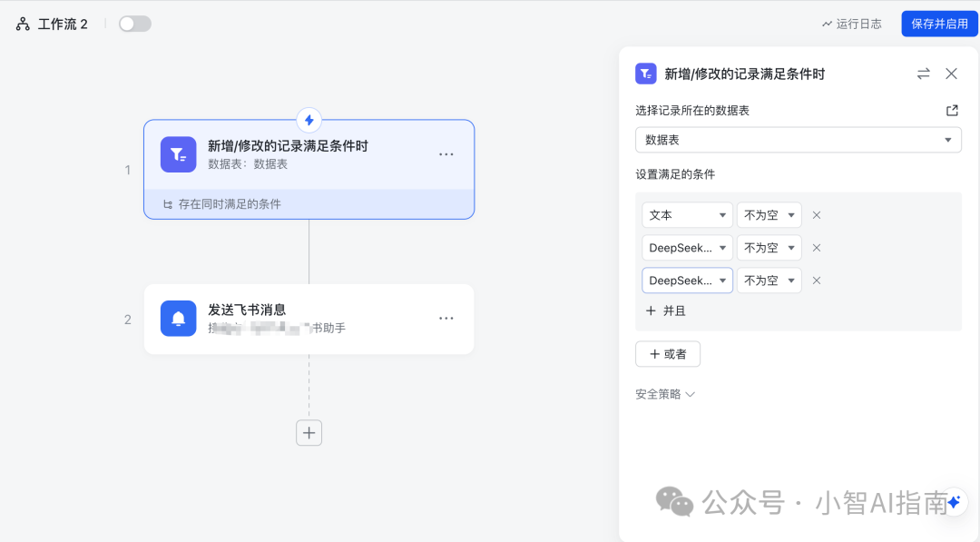Delete the third DeepSeek condition row

point(816,281)
